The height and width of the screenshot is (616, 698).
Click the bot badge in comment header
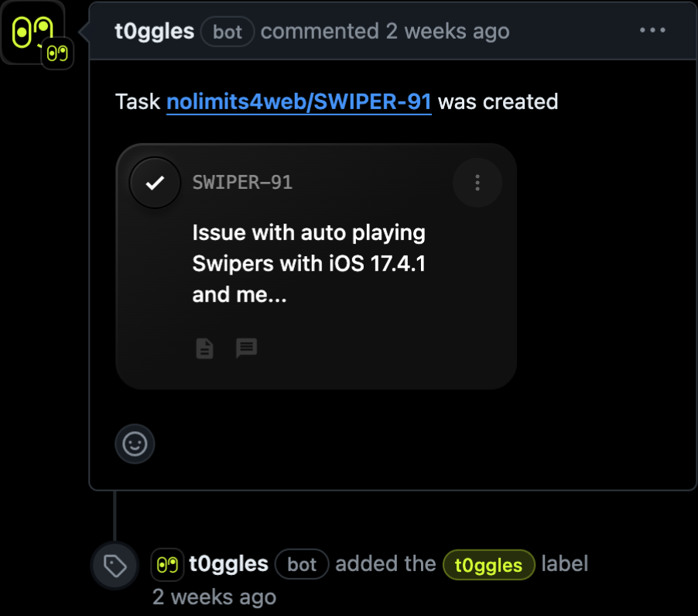tap(228, 32)
